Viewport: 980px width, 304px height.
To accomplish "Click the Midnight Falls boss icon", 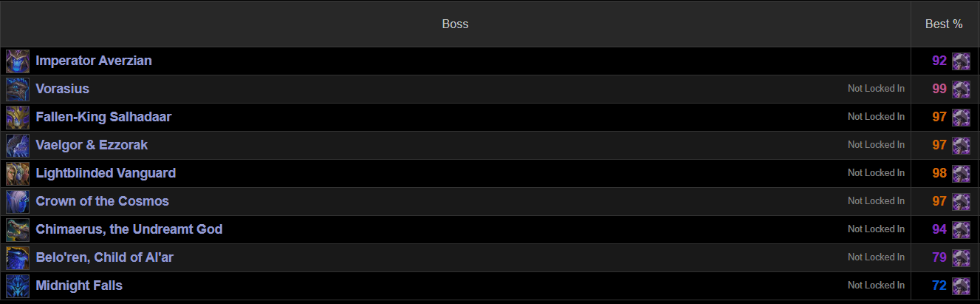I will pyautogui.click(x=18, y=286).
